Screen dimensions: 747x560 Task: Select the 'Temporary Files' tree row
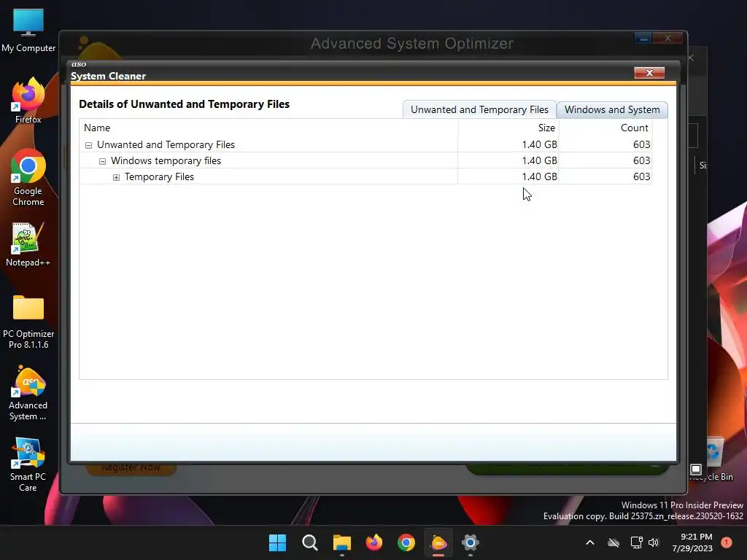tap(365, 176)
